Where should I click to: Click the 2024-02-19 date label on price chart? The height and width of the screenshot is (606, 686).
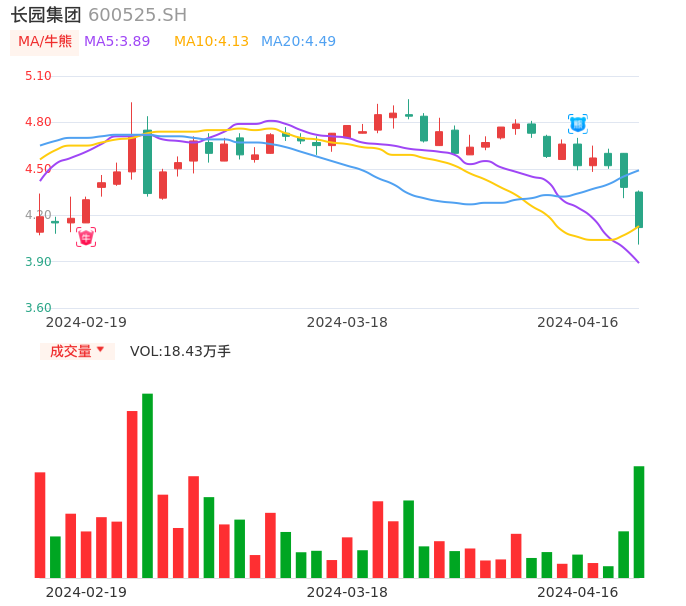(86, 322)
